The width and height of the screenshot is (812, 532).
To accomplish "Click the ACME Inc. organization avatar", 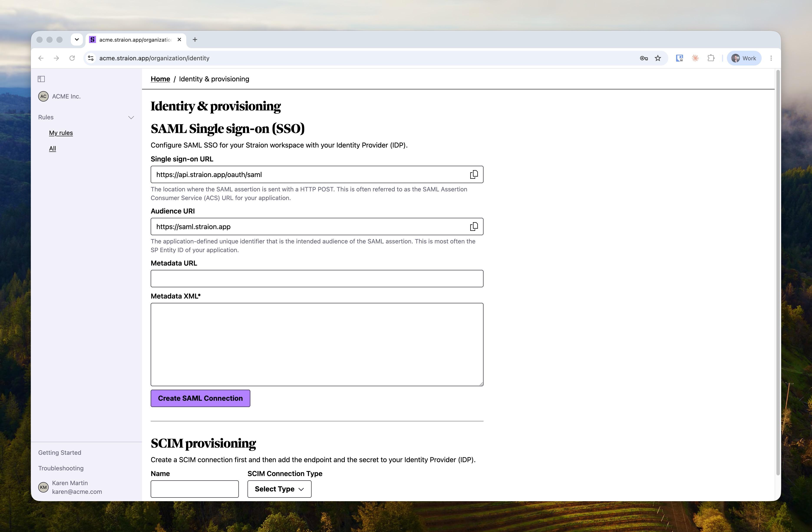I will (43, 97).
